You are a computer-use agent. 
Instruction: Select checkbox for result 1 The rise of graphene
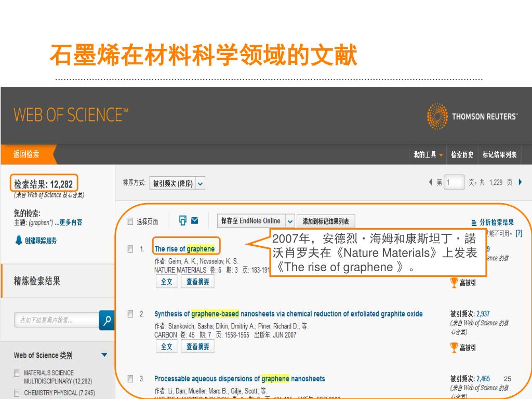point(130,249)
